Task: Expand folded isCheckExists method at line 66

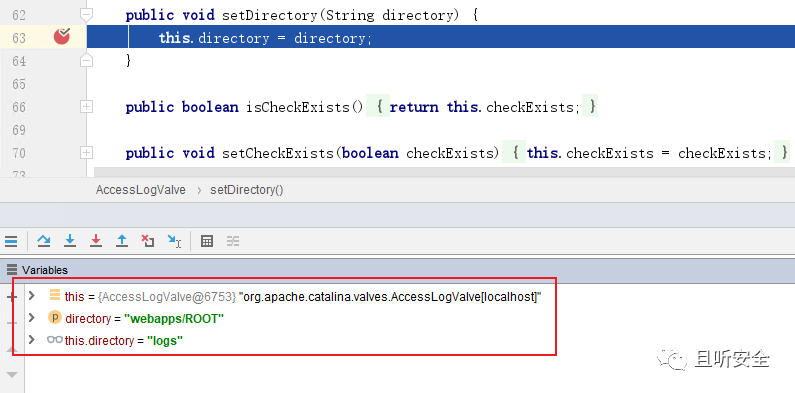Action: (x=87, y=106)
